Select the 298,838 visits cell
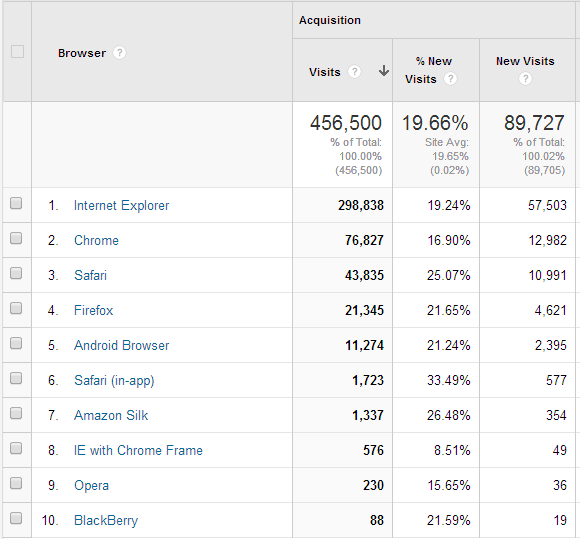Viewport: 580px width, 539px height. (361, 205)
